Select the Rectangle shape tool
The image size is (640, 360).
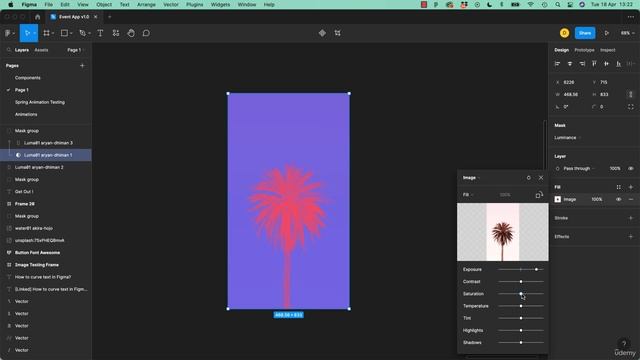pyautogui.click(x=64, y=33)
